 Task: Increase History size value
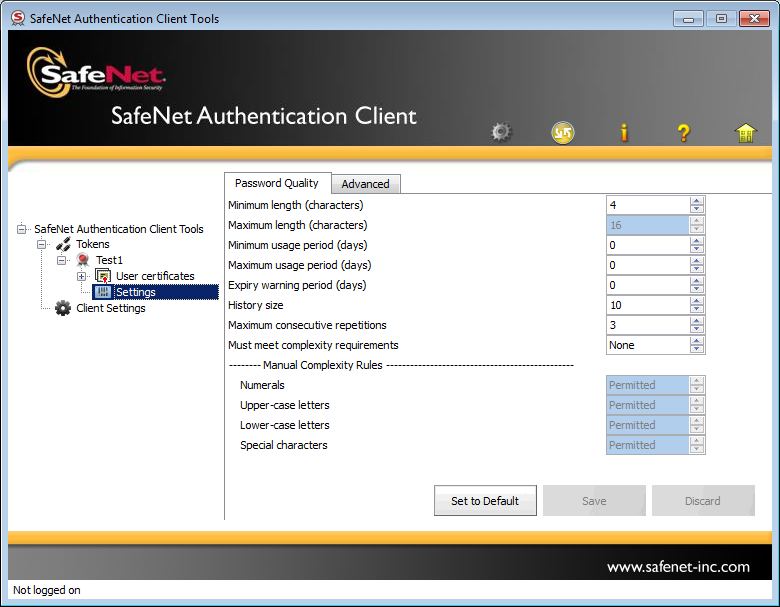pos(696,301)
